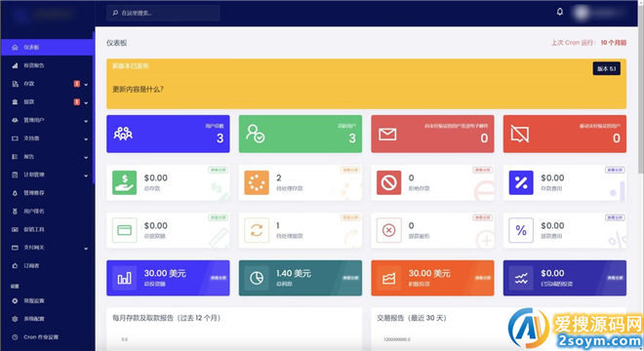The image size is (644, 351).
Task: Click the user-check icon on green card
Action: 256,134
